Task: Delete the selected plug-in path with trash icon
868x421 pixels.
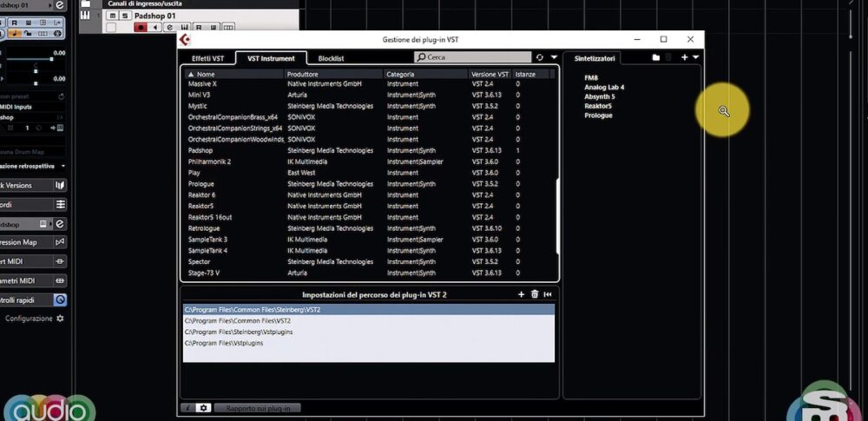Action: coord(535,295)
